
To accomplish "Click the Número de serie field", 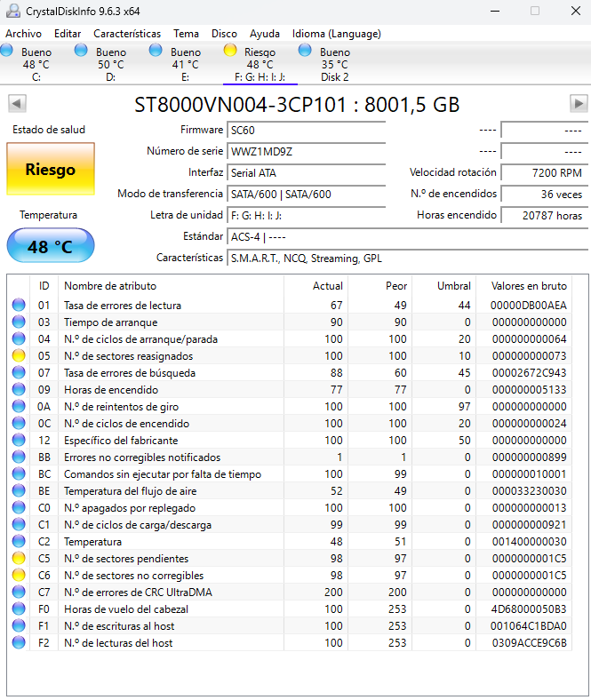I will tap(306, 152).
